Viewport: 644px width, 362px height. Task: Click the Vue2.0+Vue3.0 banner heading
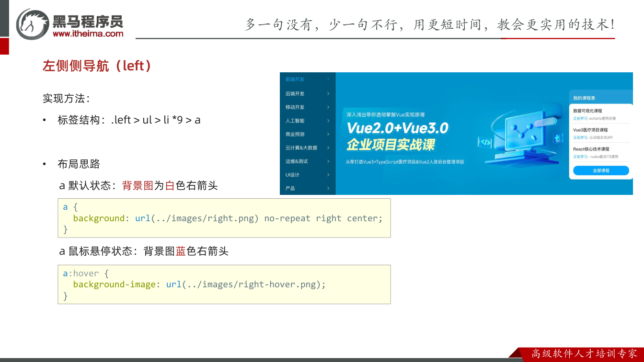pyautogui.click(x=397, y=128)
